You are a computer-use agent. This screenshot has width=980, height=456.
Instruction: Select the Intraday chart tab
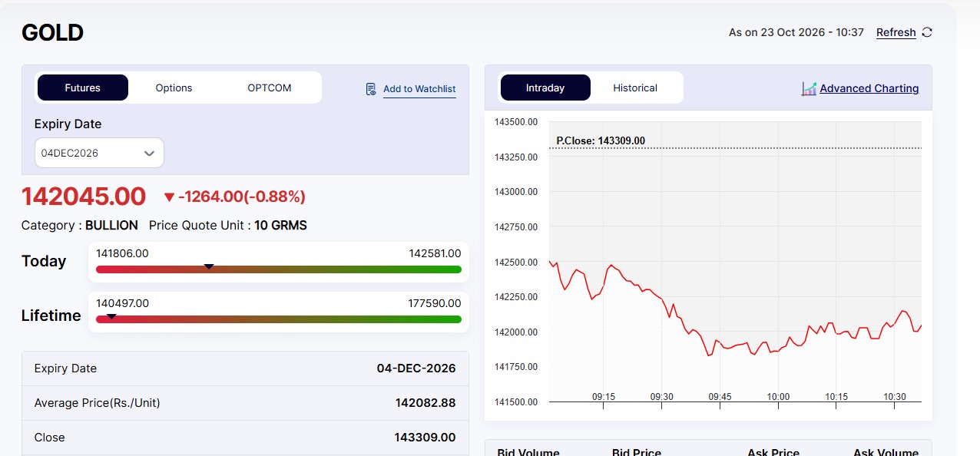coord(545,88)
